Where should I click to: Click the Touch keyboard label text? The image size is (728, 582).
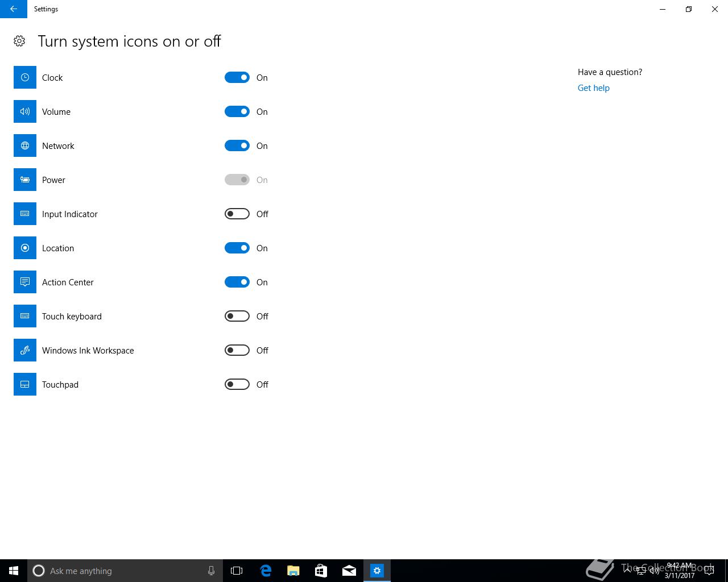point(72,317)
